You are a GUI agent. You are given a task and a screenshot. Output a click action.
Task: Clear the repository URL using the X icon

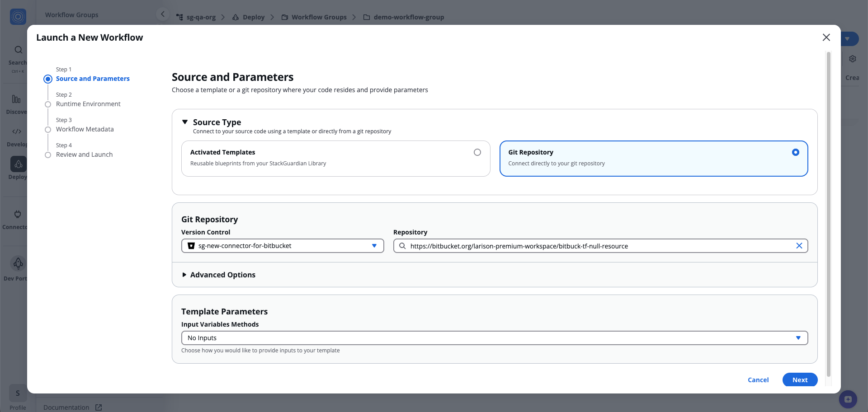pos(799,246)
